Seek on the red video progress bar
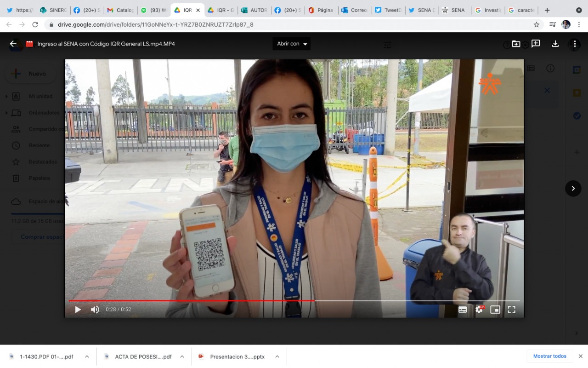 coord(191,300)
